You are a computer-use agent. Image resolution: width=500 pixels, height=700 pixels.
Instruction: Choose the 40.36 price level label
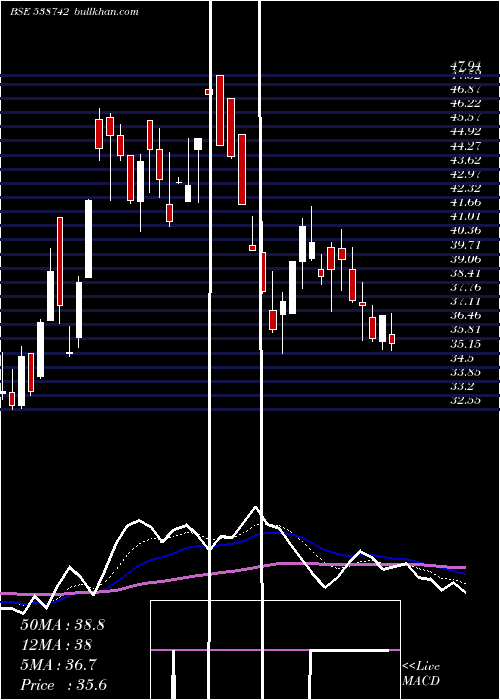(x=466, y=230)
